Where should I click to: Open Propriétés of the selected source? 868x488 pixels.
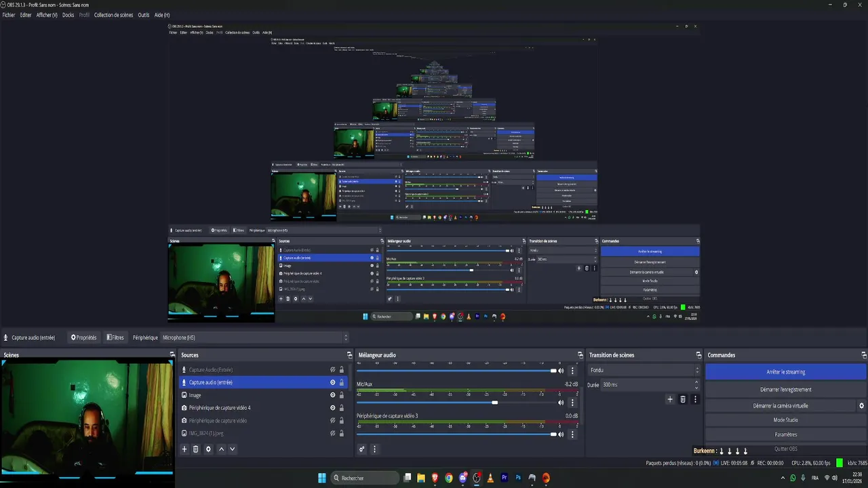[x=83, y=338]
